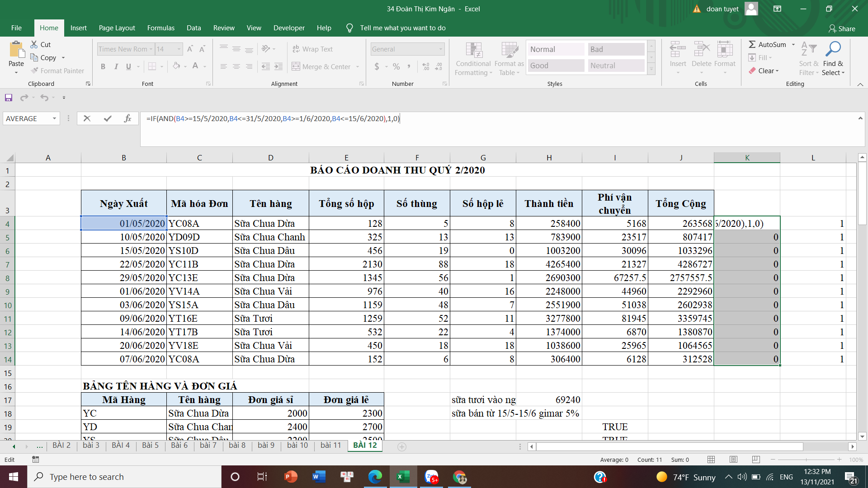
Task: Open Sort & Filter icon
Action: (808, 49)
